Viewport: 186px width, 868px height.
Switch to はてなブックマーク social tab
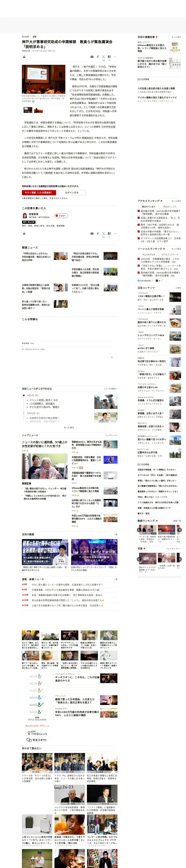coord(170,254)
